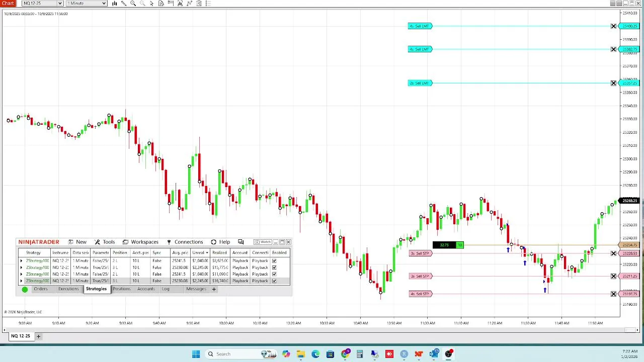The image size is (644, 362).
Task: Open Outlook from taskbar
Action: [x=434, y=354]
